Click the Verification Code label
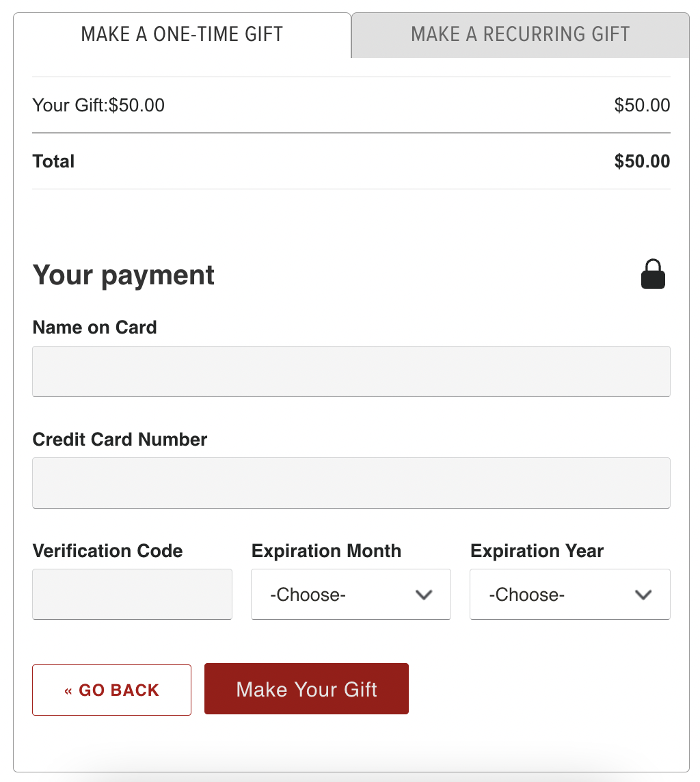This screenshot has width=700, height=782. [x=107, y=551]
